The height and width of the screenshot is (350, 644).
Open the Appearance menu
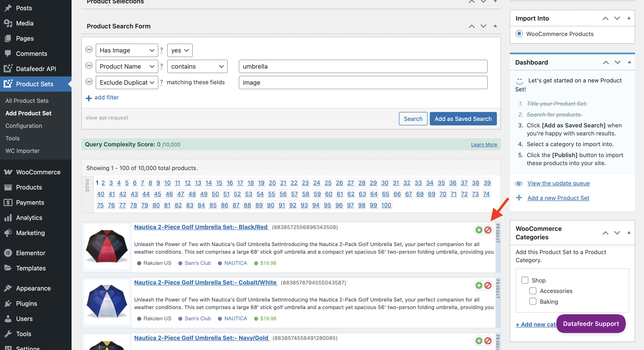coord(36,288)
